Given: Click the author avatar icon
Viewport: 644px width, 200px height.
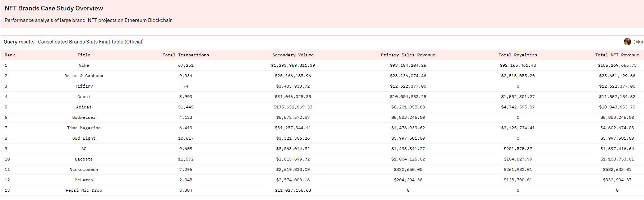Looking at the screenshot, I should (x=627, y=42).
